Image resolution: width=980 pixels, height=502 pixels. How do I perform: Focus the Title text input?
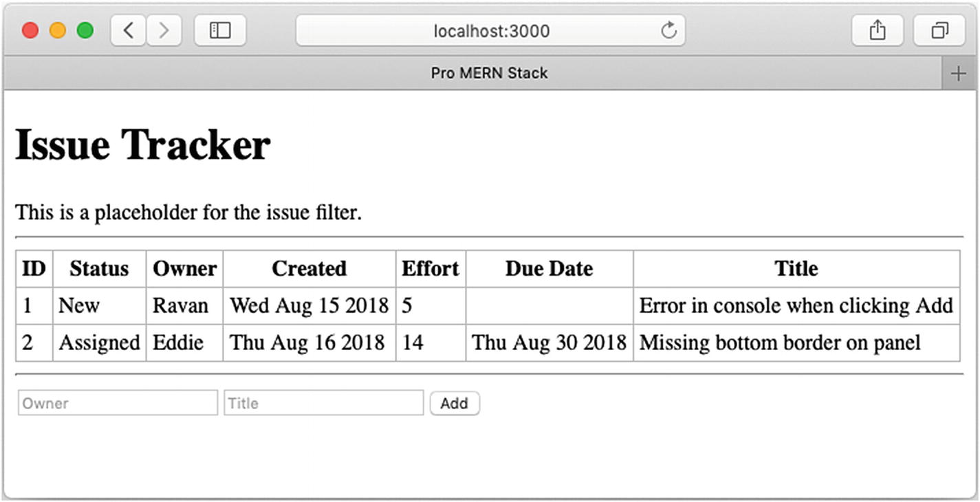(x=323, y=403)
